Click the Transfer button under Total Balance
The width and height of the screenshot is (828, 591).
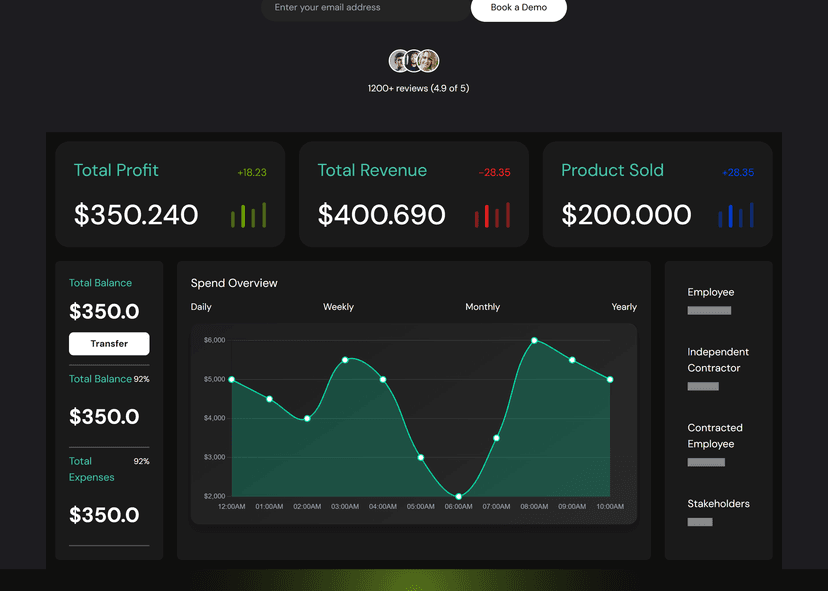[x=109, y=344]
